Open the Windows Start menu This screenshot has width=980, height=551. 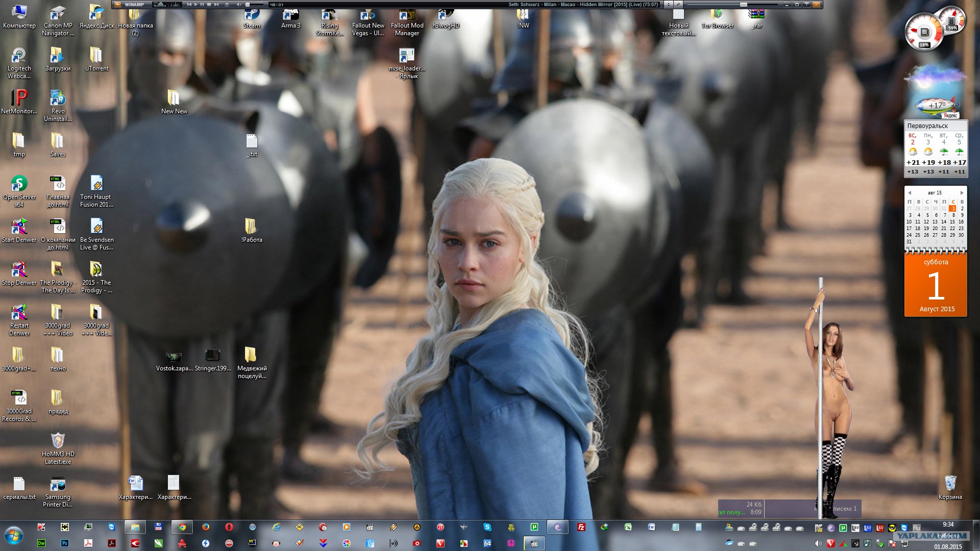tap(14, 535)
